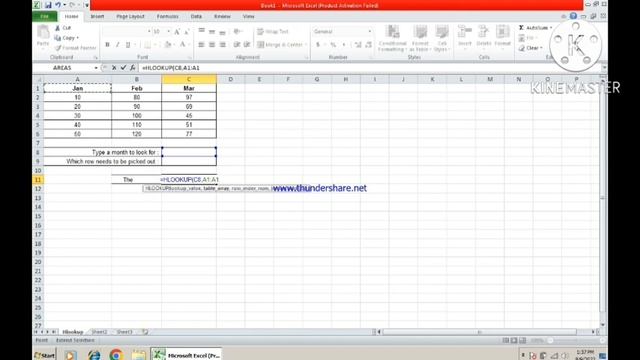This screenshot has height=360, width=640.
Task: Click the Copy button
Action: (x=67, y=38)
